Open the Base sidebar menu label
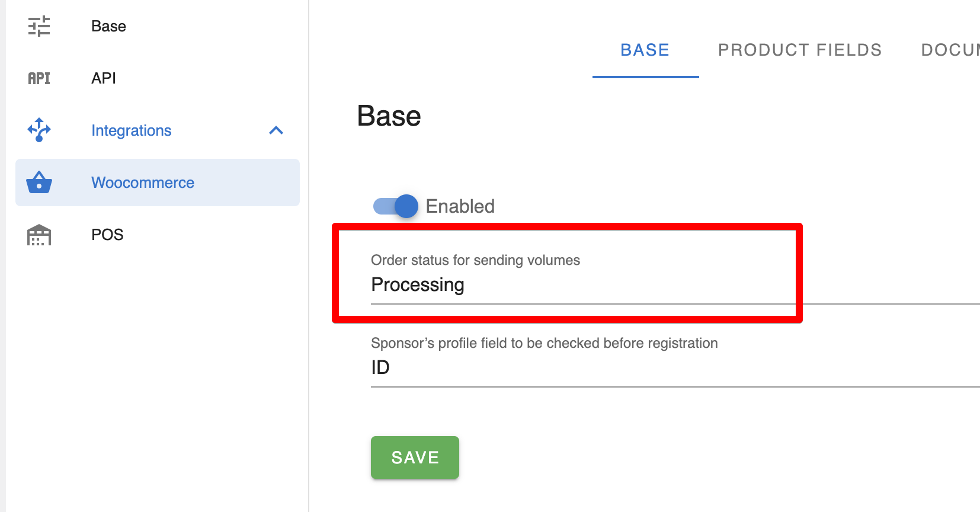This screenshot has width=980, height=512. pyautogui.click(x=108, y=26)
